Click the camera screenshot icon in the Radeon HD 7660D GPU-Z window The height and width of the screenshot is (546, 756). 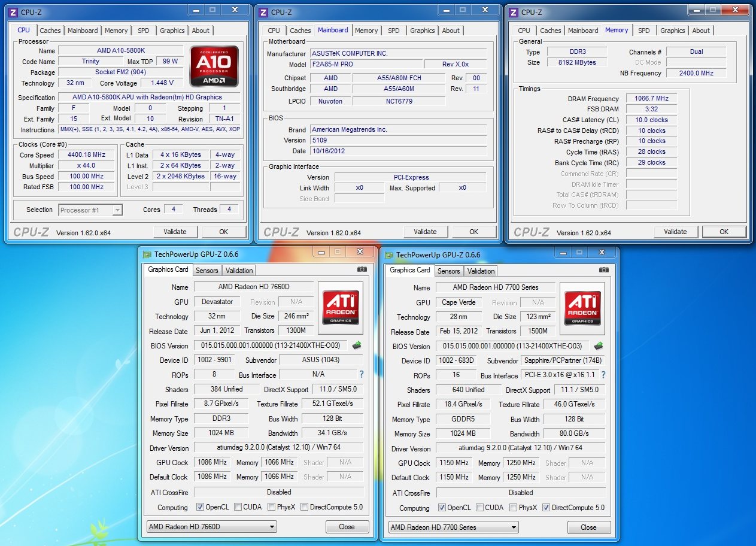point(362,269)
